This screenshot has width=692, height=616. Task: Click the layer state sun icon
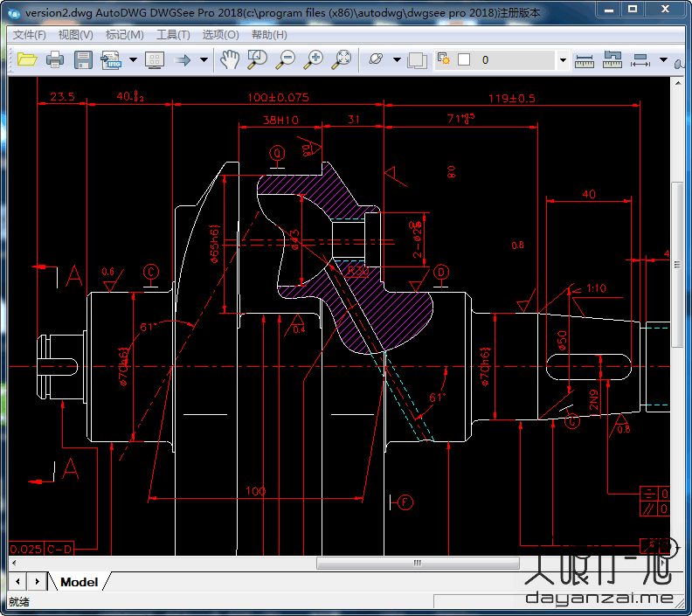[x=444, y=59]
